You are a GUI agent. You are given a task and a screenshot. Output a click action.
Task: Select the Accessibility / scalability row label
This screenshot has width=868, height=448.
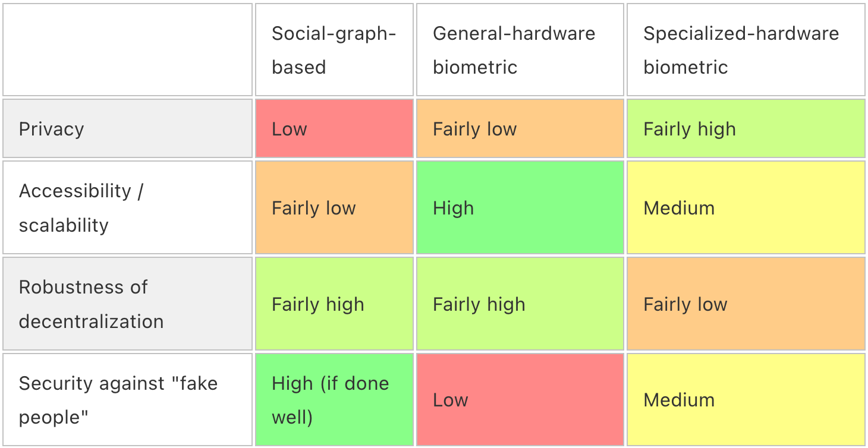click(127, 208)
